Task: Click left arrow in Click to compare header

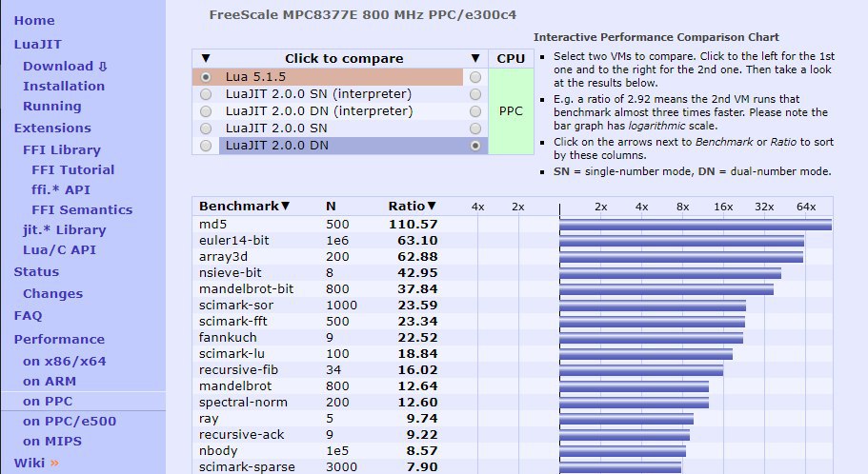Action: (x=206, y=58)
